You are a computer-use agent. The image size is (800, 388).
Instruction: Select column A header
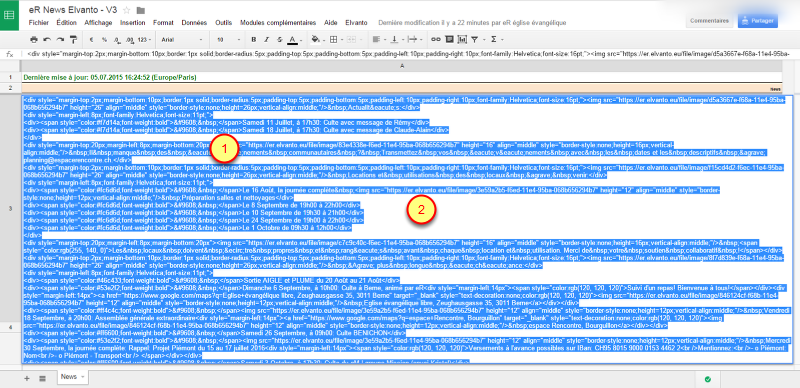tap(402, 66)
